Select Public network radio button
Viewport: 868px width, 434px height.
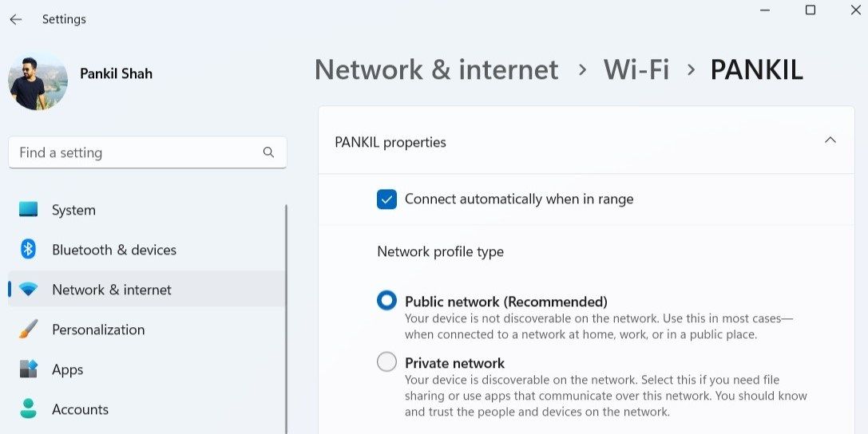387,301
